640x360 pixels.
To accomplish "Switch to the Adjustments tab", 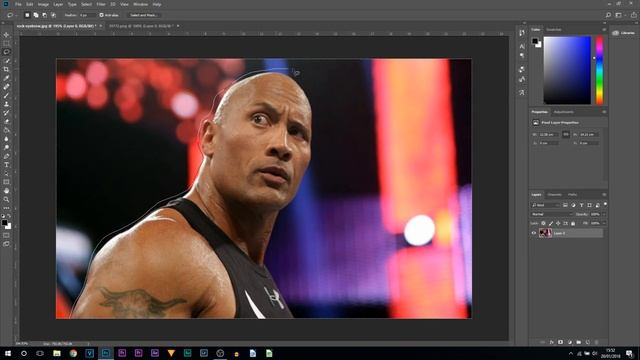I will click(564, 112).
